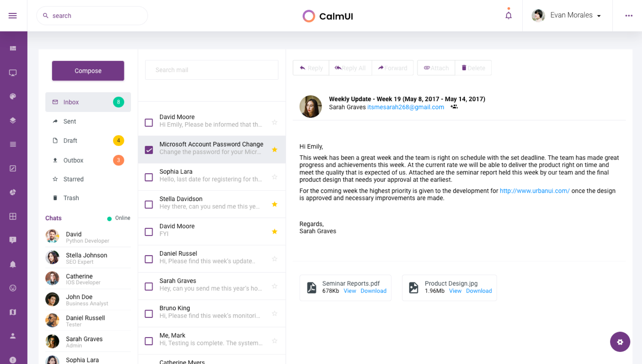The height and width of the screenshot is (364, 642).
Task: Open the hamburger menu icon
Action: (x=12, y=16)
